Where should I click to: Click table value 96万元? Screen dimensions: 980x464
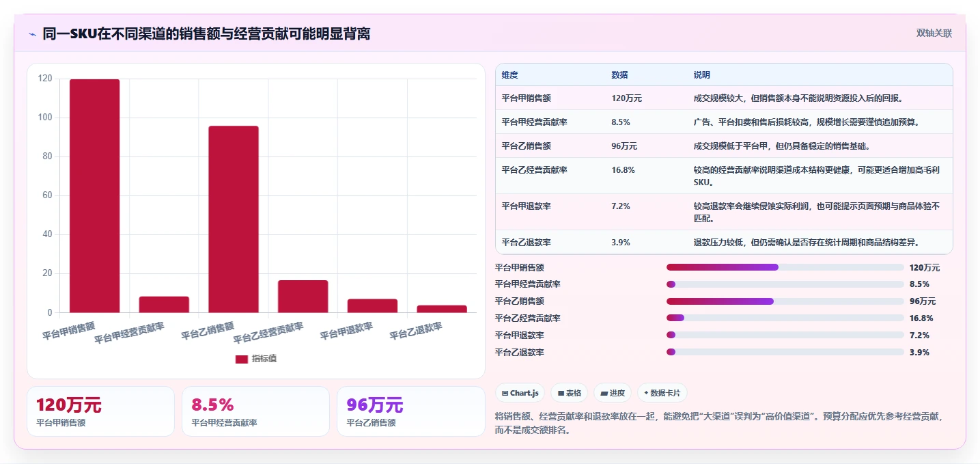[x=624, y=146]
